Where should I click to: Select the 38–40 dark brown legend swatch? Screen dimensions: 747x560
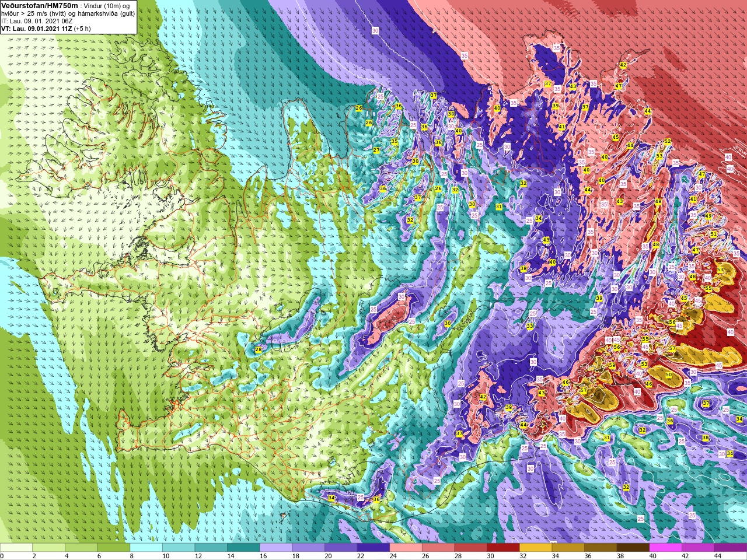point(633,548)
